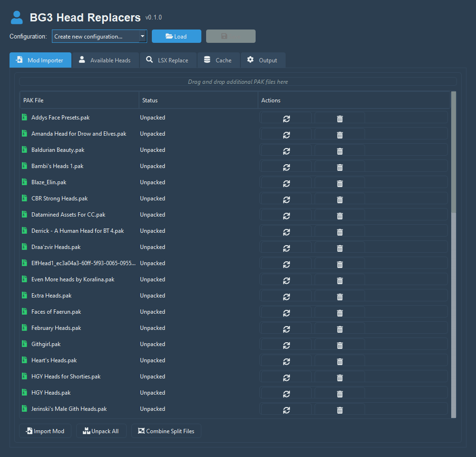
Task: Refresh Even More heads by Koralina.pak
Action: [286, 280]
